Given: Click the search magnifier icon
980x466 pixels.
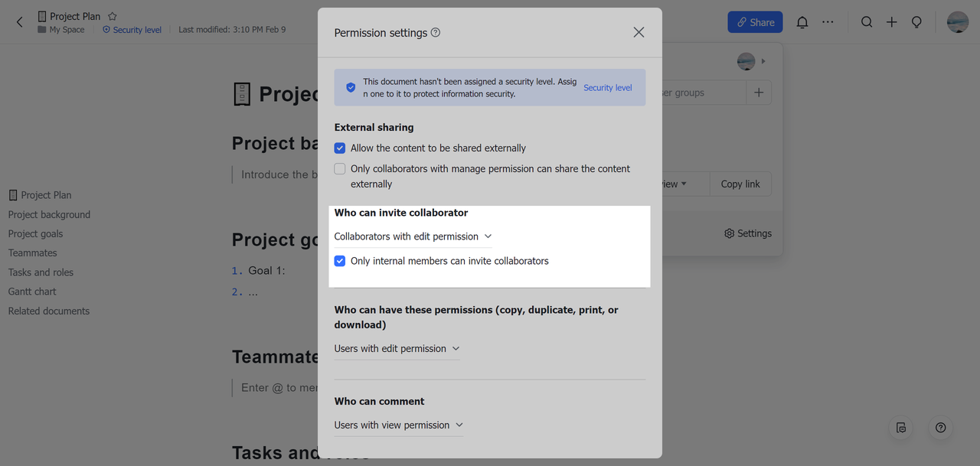Looking at the screenshot, I should pos(866,22).
